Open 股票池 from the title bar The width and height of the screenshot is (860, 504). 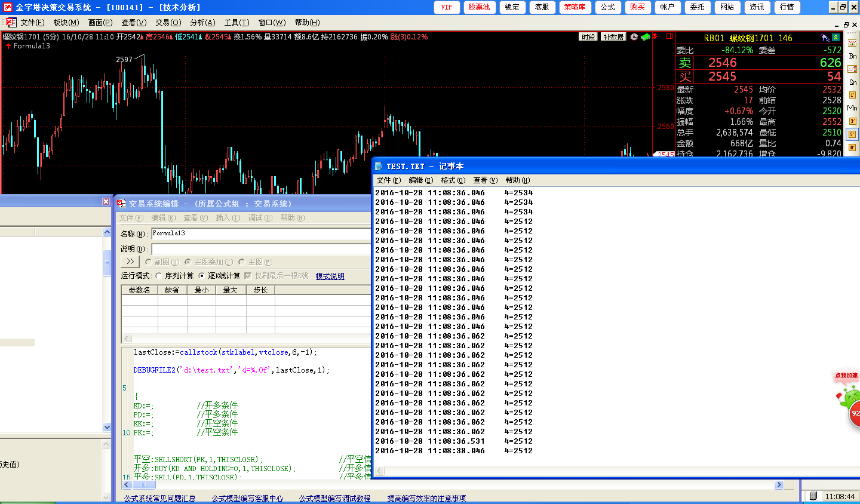(x=479, y=7)
